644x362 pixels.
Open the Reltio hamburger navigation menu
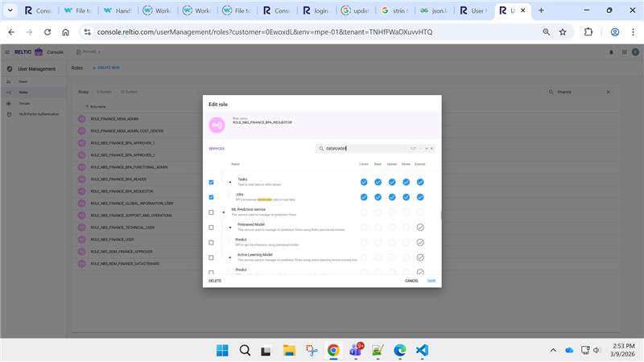7,52
